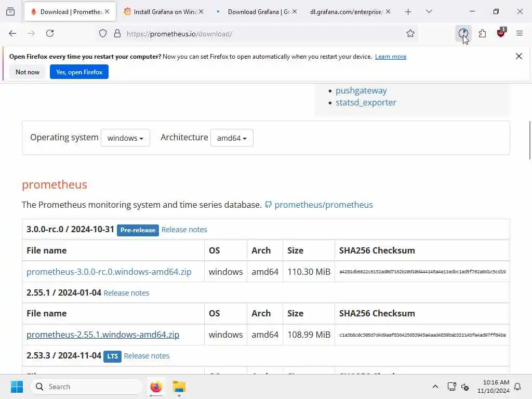Open downloads progress panel icon
532x399 pixels.
[x=463, y=34]
